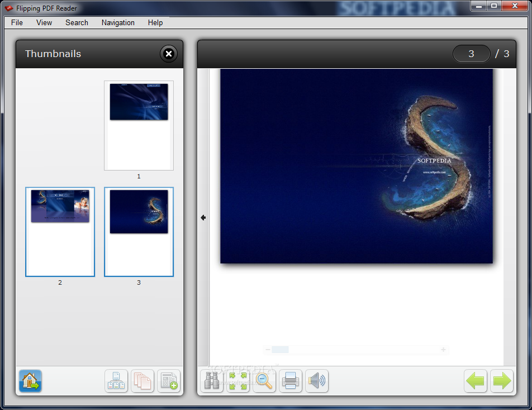This screenshot has width=532, height=410.
Task: Open the View menu
Action: click(44, 22)
